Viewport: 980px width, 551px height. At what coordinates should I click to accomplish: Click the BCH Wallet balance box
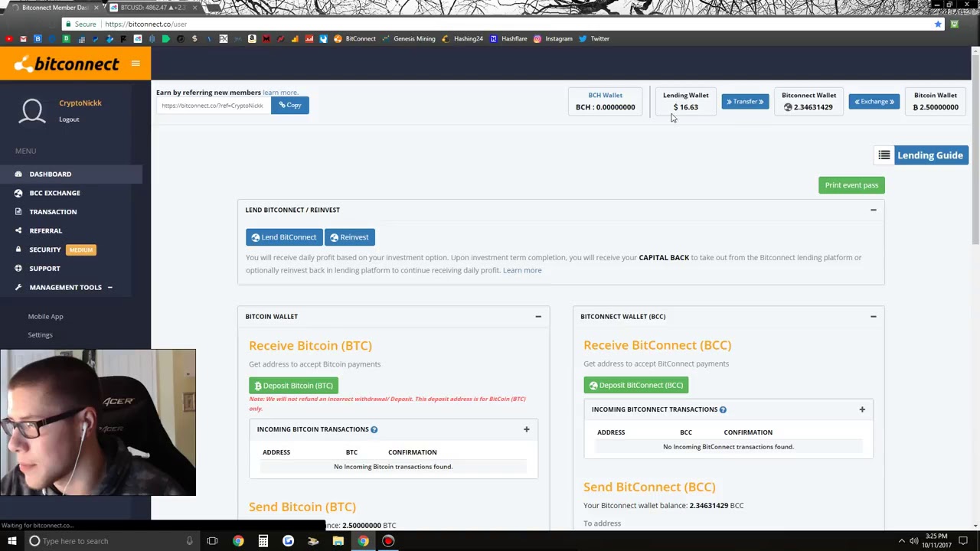point(605,102)
